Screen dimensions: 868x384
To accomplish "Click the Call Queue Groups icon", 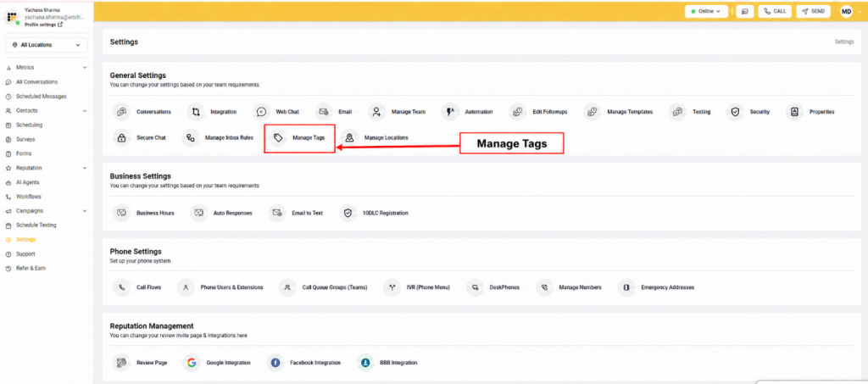I will [x=287, y=287].
